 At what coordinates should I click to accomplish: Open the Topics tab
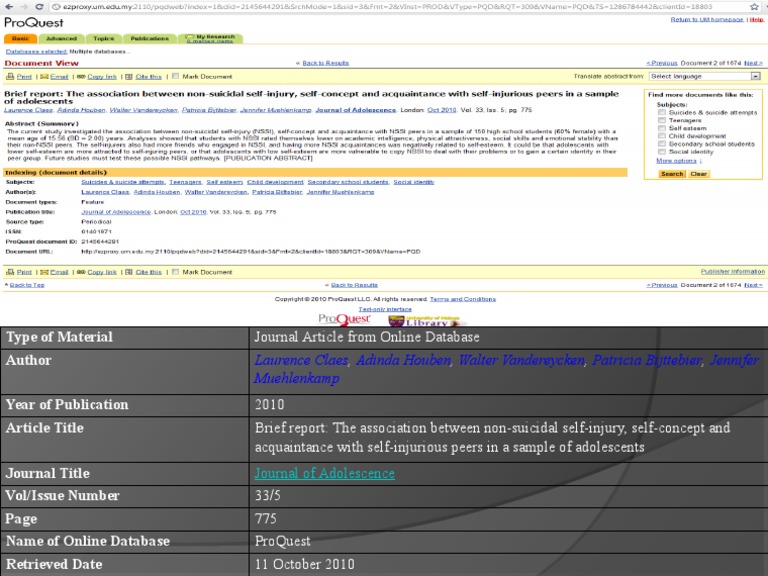[x=103, y=38]
